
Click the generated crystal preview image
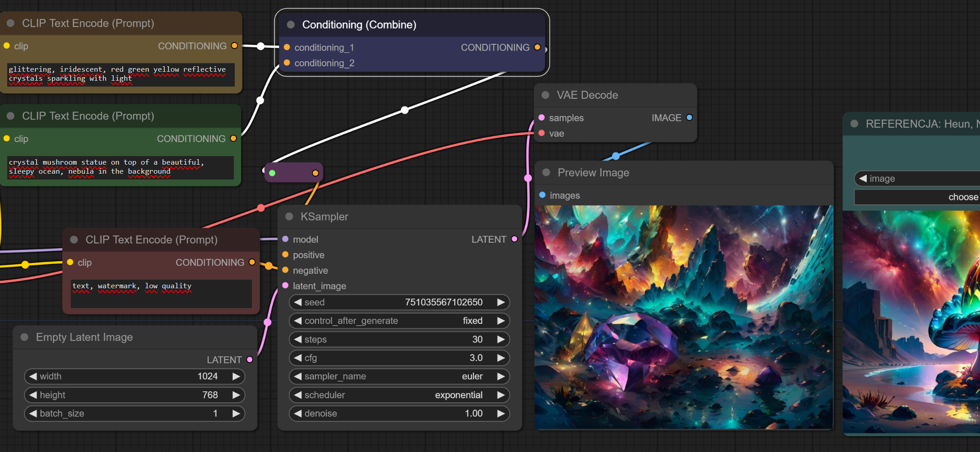point(683,317)
